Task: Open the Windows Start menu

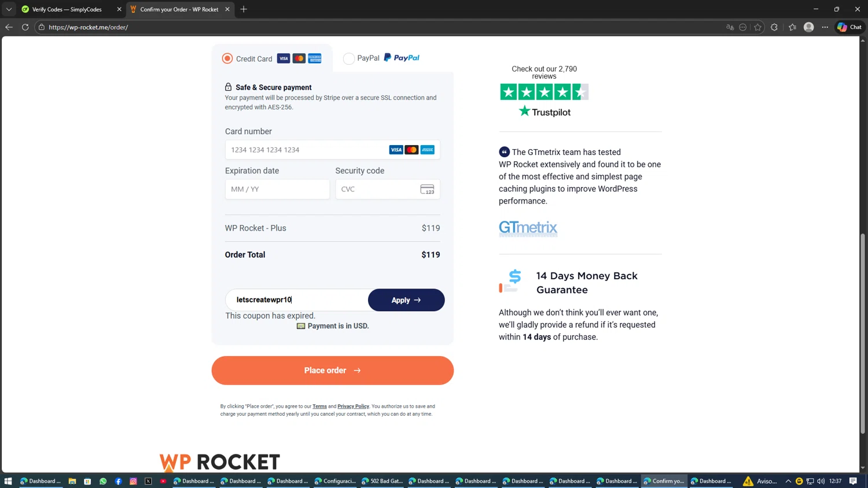Action: [x=8, y=481]
